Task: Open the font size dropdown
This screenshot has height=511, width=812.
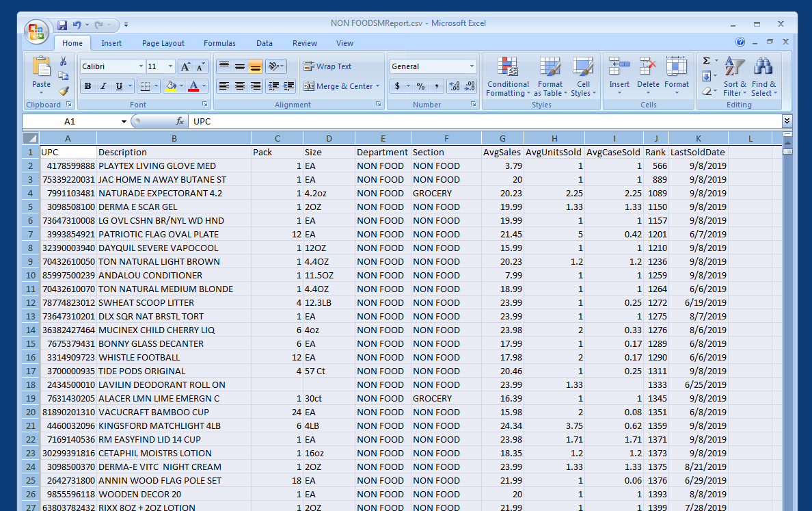Action: pyautogui.click(x=170, y=66)
